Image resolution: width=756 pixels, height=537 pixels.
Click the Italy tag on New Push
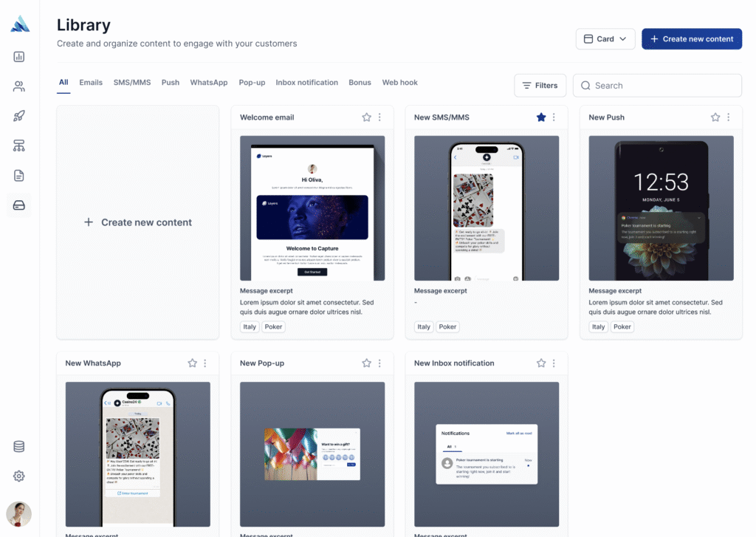598,326
